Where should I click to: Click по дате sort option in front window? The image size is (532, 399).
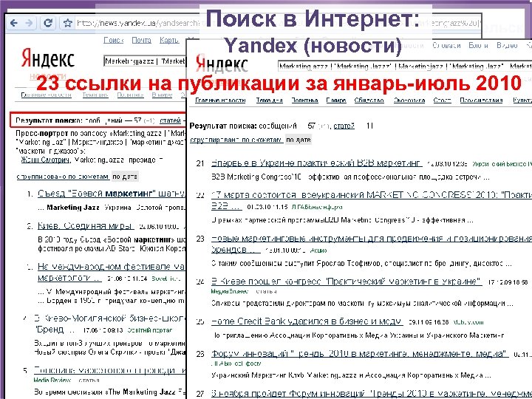[x=299, y=140]
